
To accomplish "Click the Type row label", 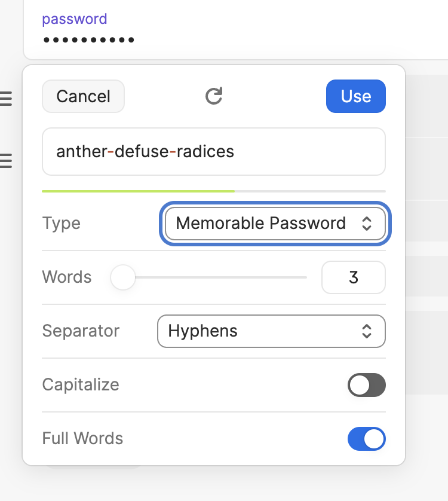I will click(61, 224).
